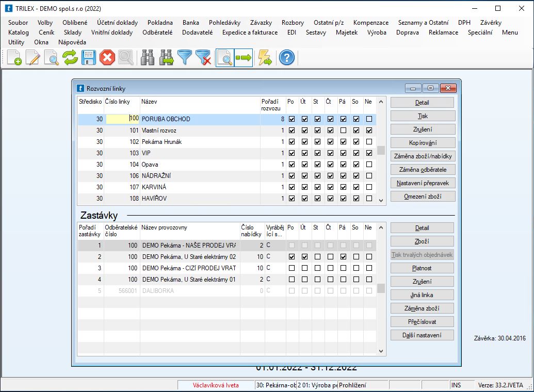
Task: Uncheck Po for U Staré elektrárny 02 stop
Action: point(292,257)
